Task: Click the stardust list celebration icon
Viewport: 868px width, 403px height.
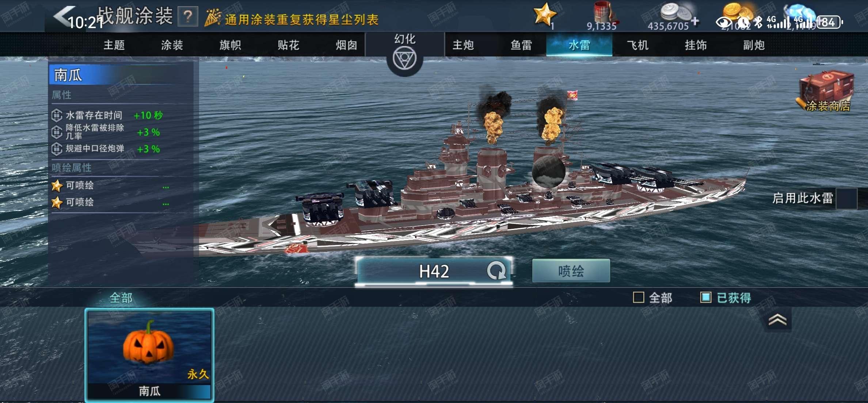Action: coord(213,18)
